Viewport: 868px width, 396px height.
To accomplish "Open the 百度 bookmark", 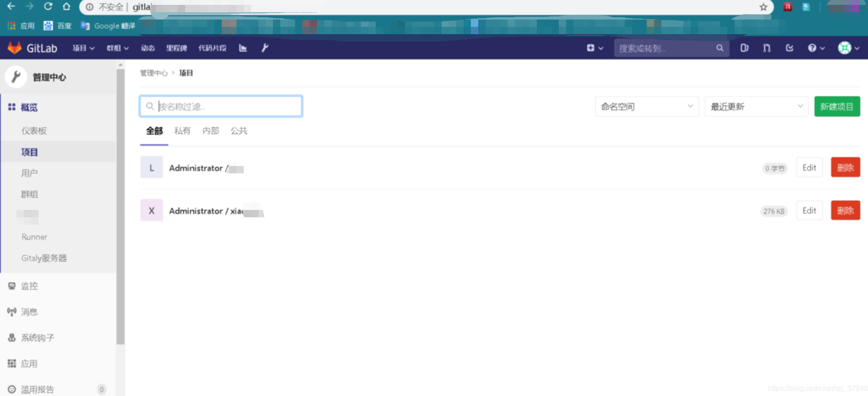I will pyautogui.click(x=58, y=26).
